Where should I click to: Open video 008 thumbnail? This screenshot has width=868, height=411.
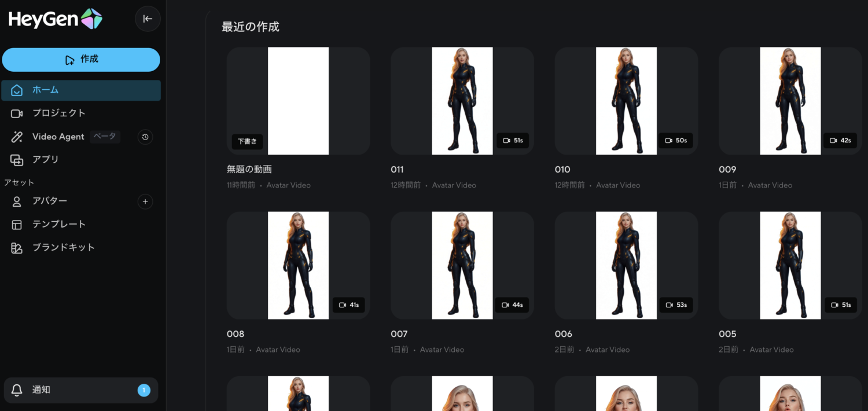[298, 265]
